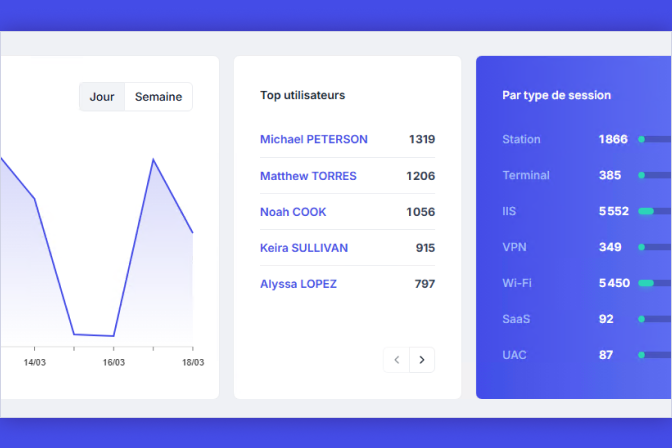This screenshot has width=672, height=448.
Task: Open Keira SULLIVAN user link
Action: [x=304, y=248]
